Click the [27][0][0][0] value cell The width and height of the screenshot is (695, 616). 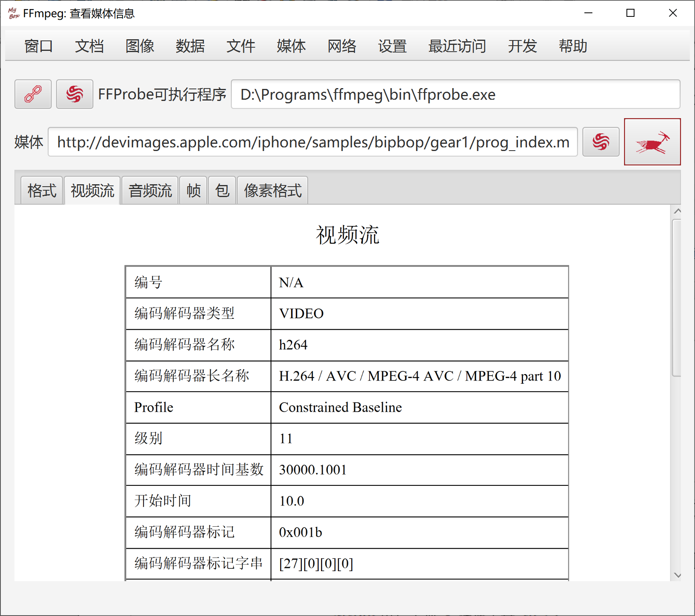(x=420, y=564)
